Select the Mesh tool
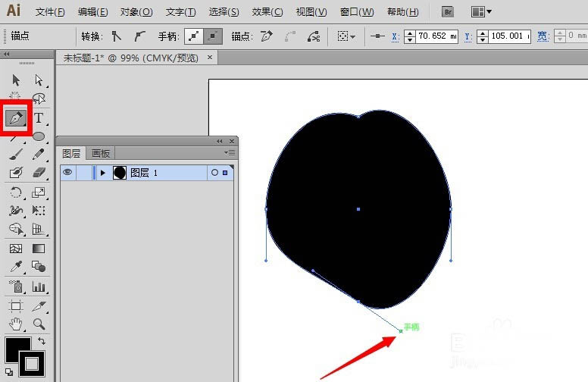Image resolution: width=588 pixels, height=382 pixels. point(16,249)
